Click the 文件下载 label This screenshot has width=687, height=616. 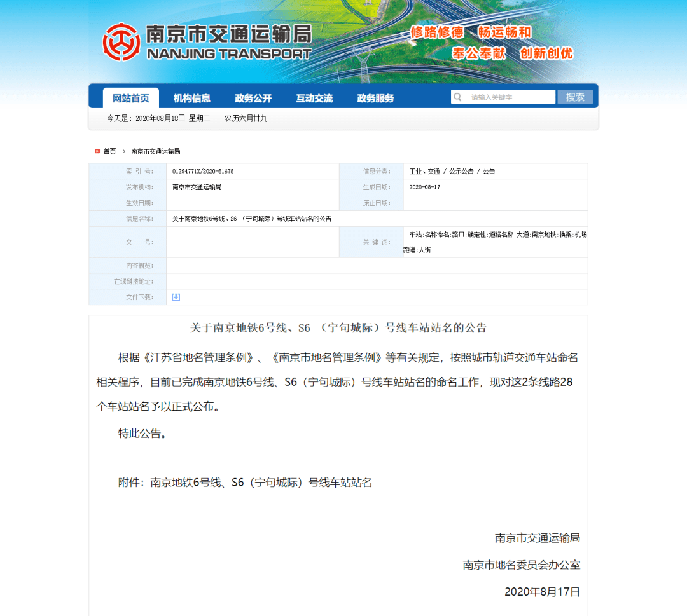[x=140, y=298]
